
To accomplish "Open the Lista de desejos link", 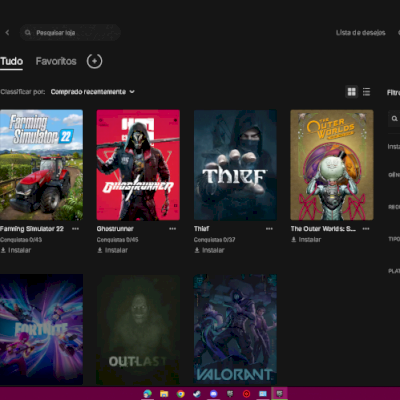I will [x=361, y=33].
